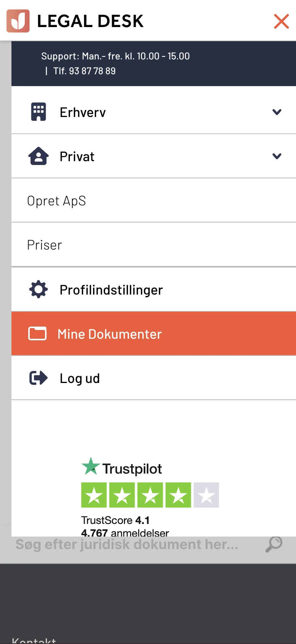This screenshot has height=644, width=296.
Task: Click the Profilindstillinger gear icon
Action: click(39, 290)
